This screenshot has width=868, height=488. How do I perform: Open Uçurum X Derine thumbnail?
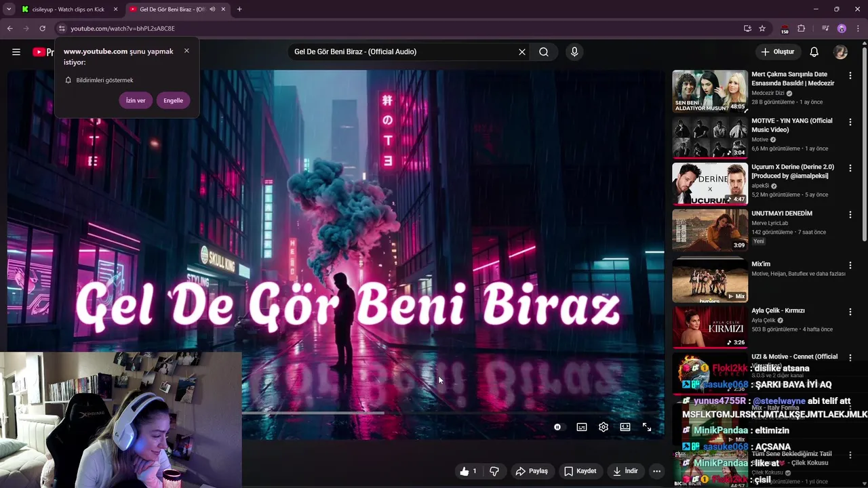pos(710,183)
